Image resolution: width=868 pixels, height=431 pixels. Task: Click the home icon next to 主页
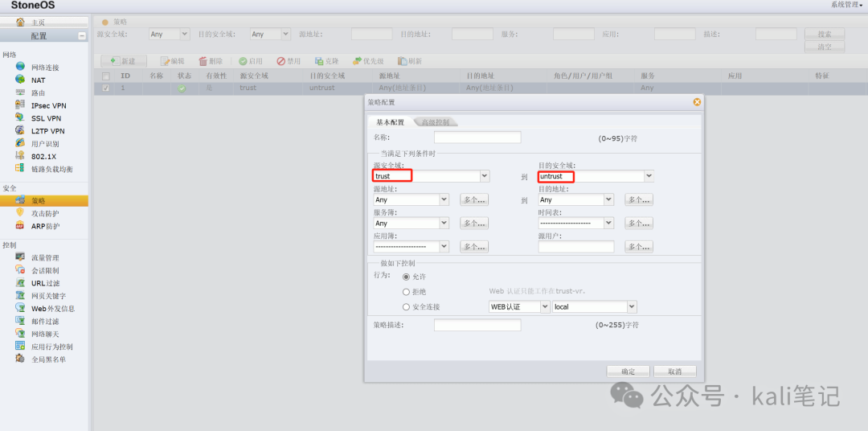click(20, 23)
